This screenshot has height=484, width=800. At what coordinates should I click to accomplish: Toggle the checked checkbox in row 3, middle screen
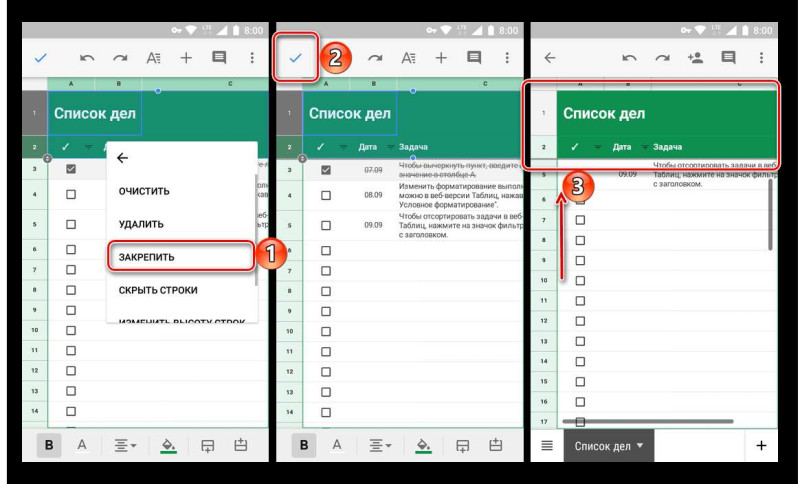(326, 170)
